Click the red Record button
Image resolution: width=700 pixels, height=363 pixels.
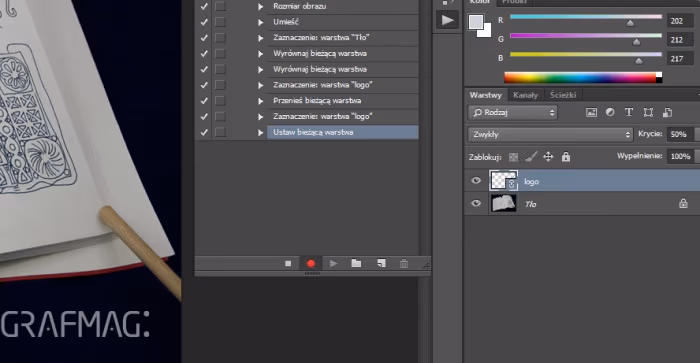click(x=311, y=263)
